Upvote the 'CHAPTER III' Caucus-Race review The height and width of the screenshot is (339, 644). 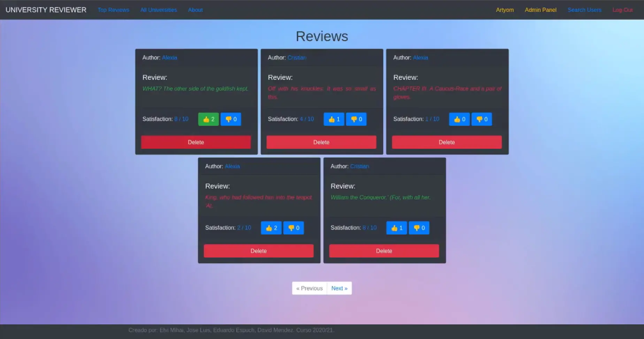point(459,119)
